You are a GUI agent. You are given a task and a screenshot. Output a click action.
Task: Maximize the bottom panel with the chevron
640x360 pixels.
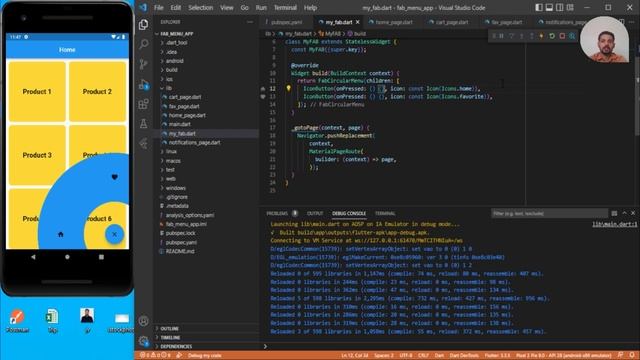[624, 213]
